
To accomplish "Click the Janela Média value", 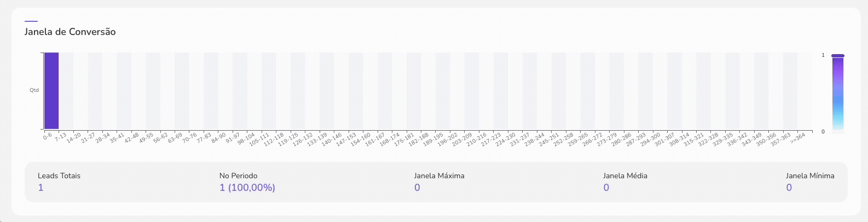I will pos(606,188).
